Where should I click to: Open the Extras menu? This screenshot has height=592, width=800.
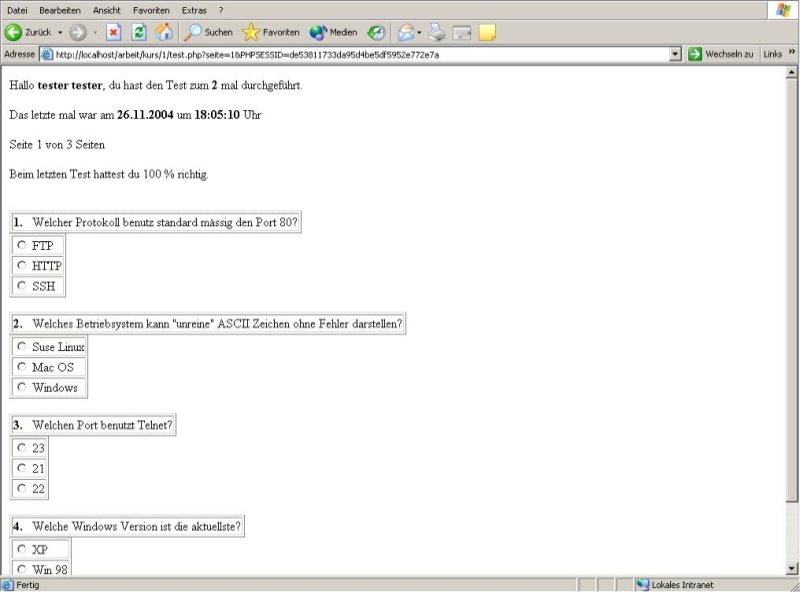coord(194,10)
